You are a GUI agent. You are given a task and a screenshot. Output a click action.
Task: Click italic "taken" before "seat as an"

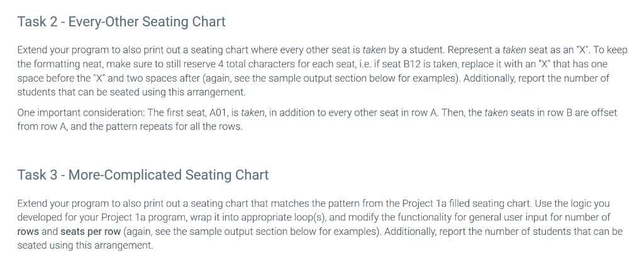pyautogui.click(x=514, y=50)
